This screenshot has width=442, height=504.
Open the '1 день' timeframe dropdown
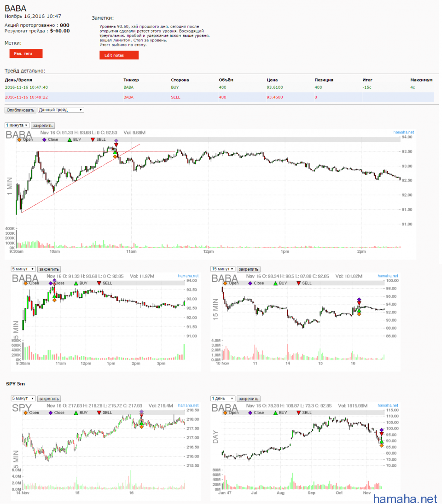(223, 399)
